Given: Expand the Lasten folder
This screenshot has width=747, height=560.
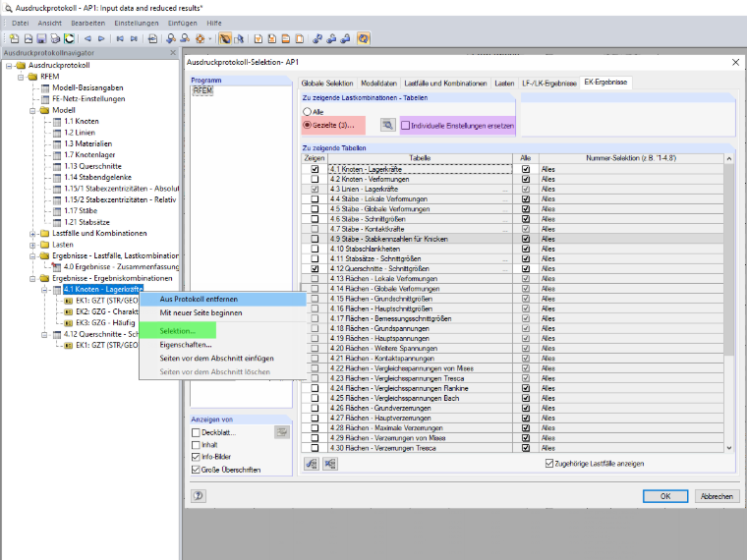Looking at the screenshot, I should tap(32, 246).
